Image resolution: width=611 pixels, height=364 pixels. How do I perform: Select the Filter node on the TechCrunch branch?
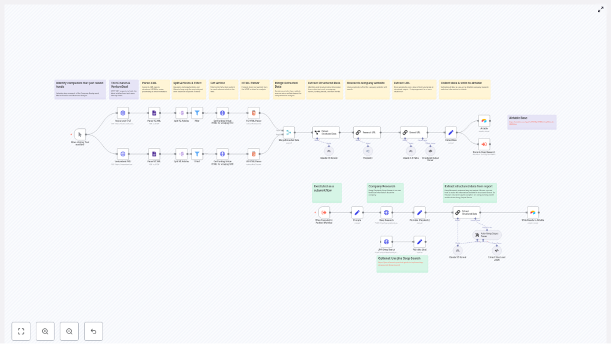197,113
